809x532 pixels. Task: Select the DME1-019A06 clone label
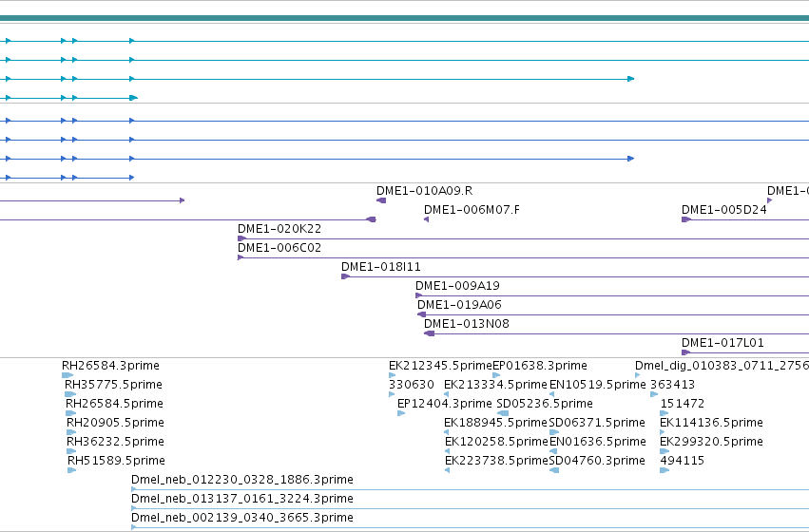[459, 305]
